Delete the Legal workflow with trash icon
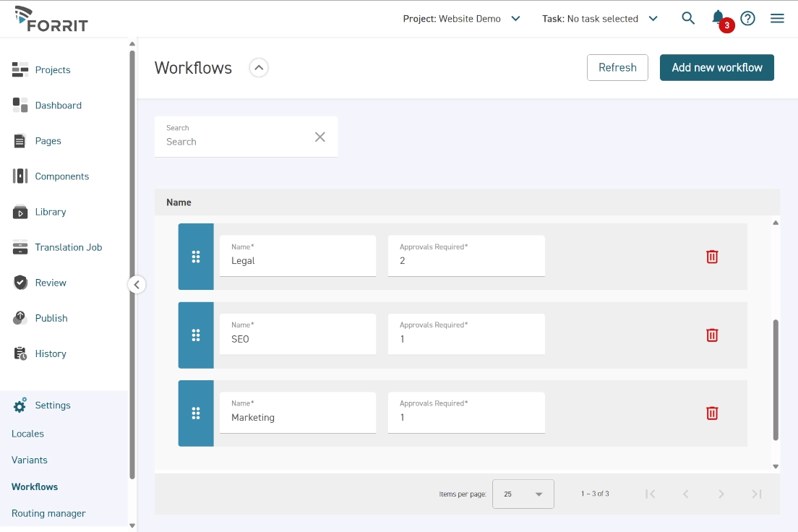This screenshot has height=532, width=798. (x=712, y=257)
